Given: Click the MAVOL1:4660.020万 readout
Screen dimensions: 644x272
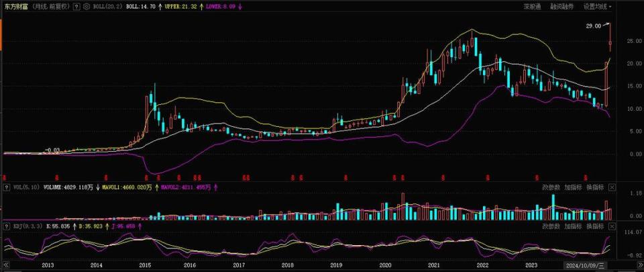Looking at the screenshot, I should (127, 187).
